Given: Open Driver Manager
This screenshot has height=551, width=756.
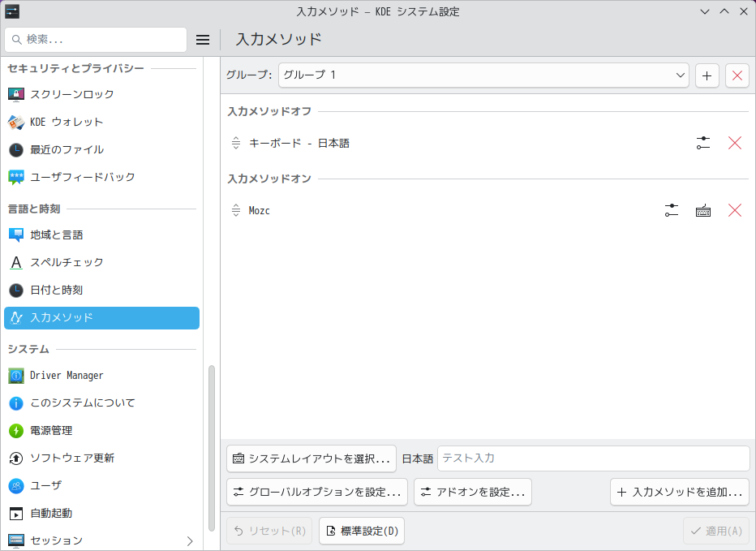Looking at the screenshot, I should pyautogui.click(x=101, y=376).
